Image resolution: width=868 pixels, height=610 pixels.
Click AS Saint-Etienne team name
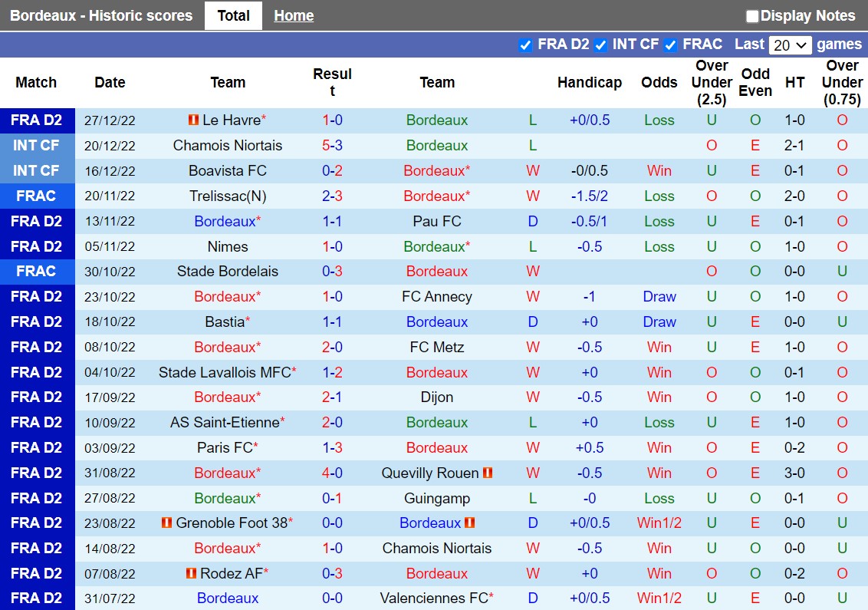point(225,422)
